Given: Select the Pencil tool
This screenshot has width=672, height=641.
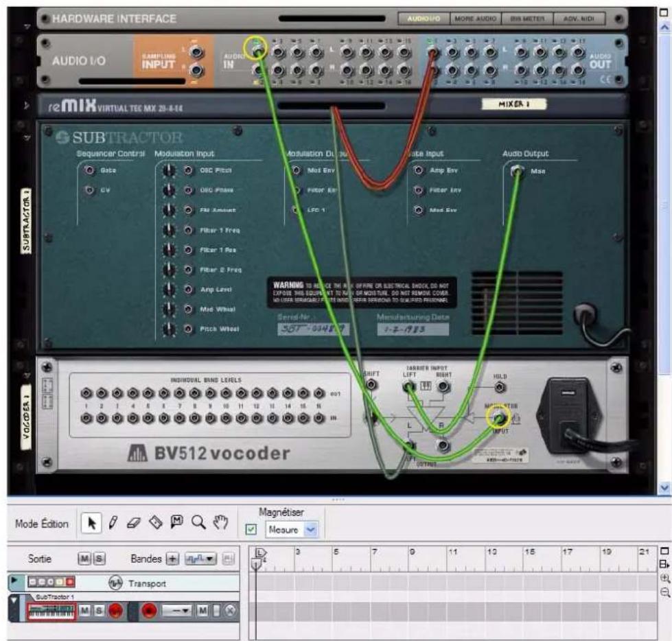Looking at the screenshot, I should click(113, 523).
